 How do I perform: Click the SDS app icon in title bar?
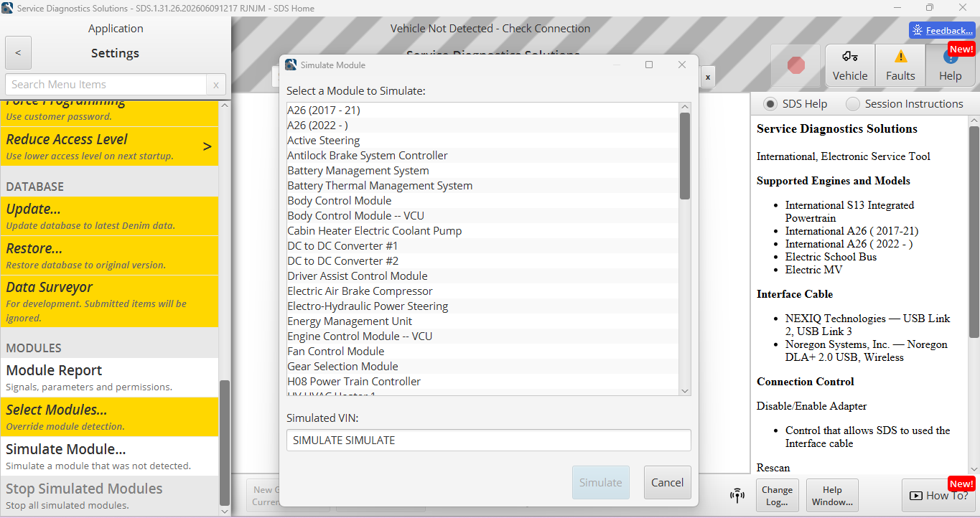point(7,8)
